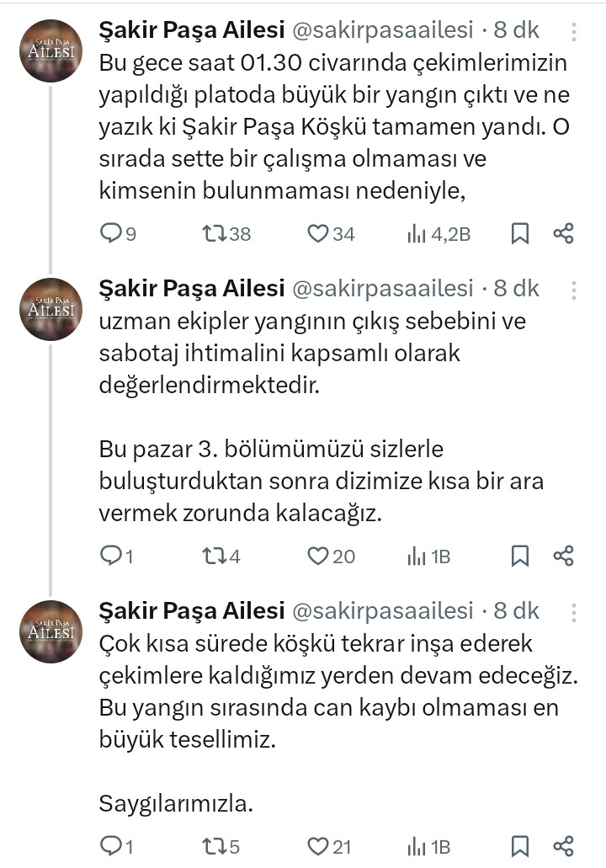The height and width of the screenshot is (868, 606).
Task: Select the reply icon on the second tweet
Action: [110, 555]
